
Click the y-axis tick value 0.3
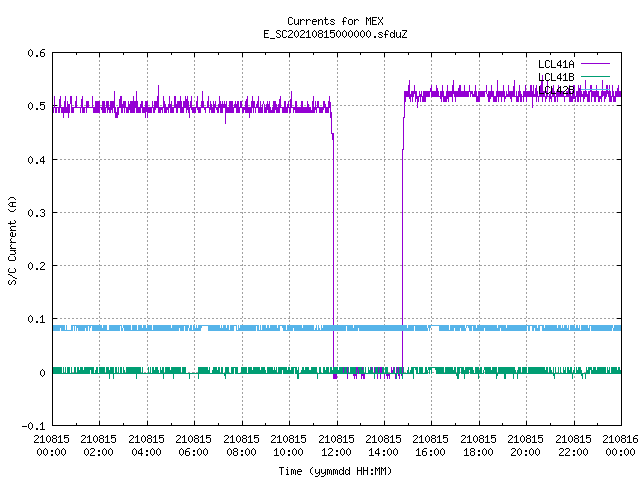(x=36, y=213)
